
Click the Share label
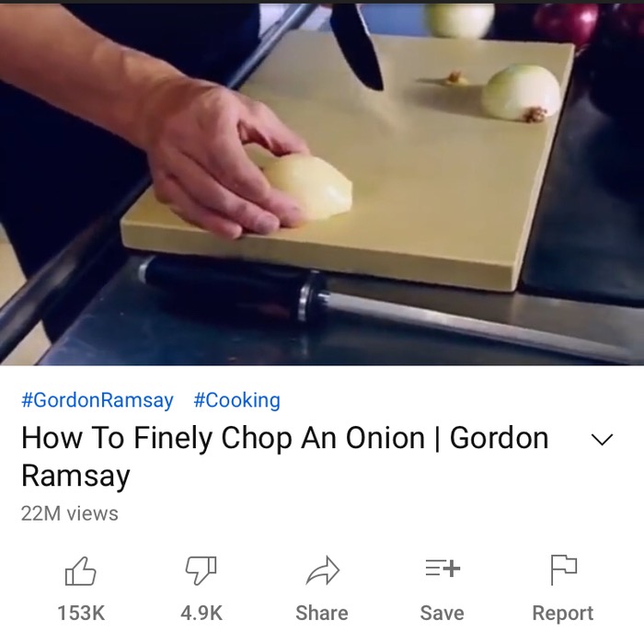tap(322, 613)
